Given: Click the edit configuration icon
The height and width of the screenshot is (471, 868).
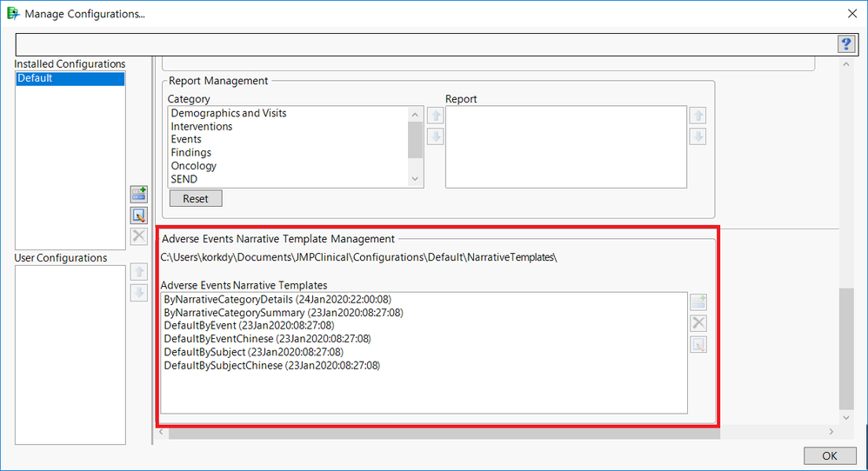Looking at the screenshot, I should point(139,215).
